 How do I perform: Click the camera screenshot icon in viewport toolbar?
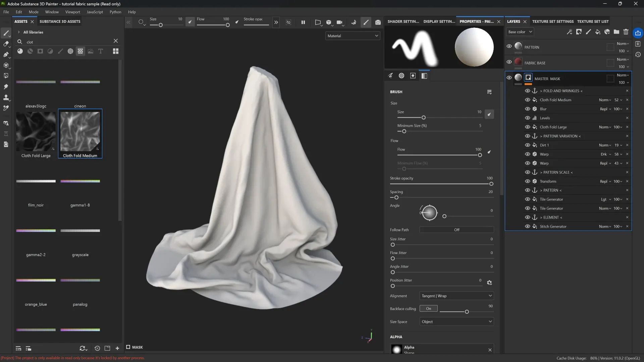378,22
